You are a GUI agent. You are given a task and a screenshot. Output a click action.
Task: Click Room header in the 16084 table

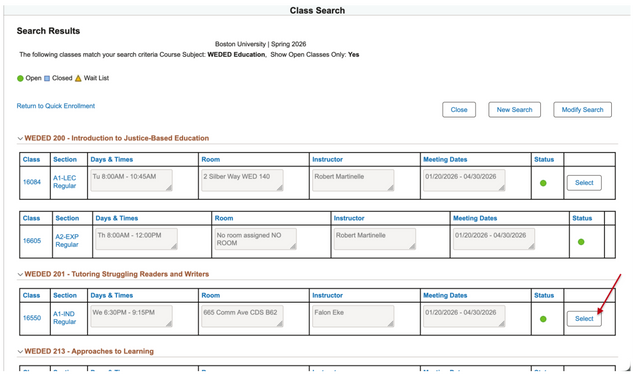[211, 159]
